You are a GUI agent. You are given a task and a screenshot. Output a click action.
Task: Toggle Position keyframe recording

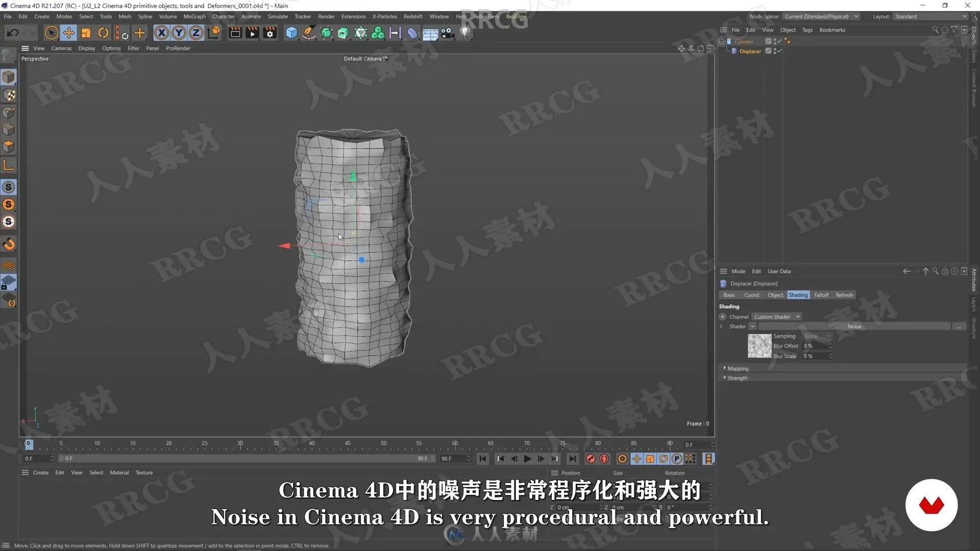click(x=636, y=459)
